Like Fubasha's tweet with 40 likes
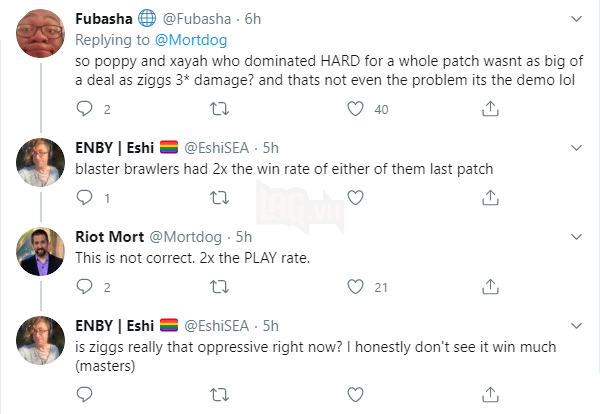This screenshot has height=414, width=600. pos(354,109)
